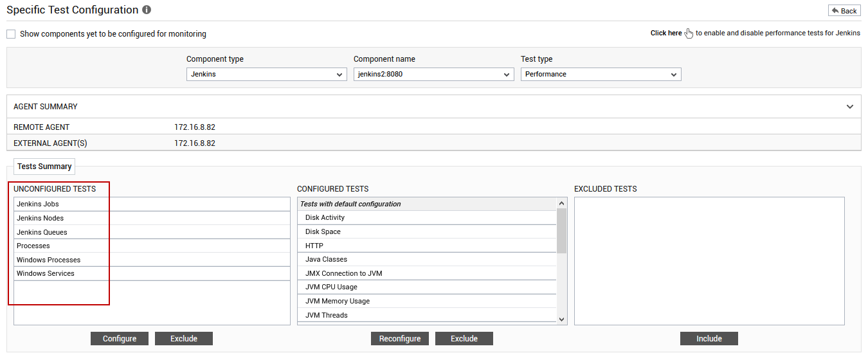Click the Include button under Excluded Tests
This screenshot has height=362, width=868.
[x=709, y=339]
